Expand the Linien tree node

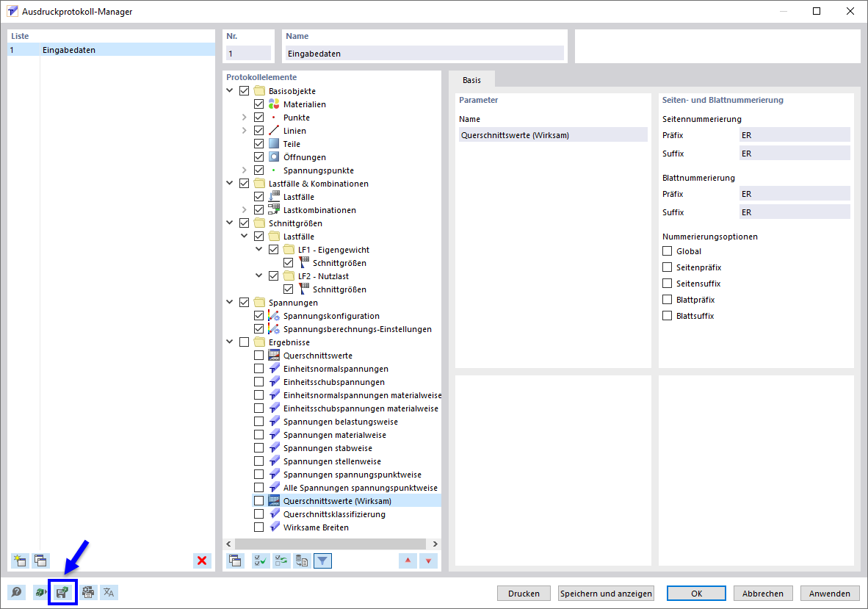(244, 131)
